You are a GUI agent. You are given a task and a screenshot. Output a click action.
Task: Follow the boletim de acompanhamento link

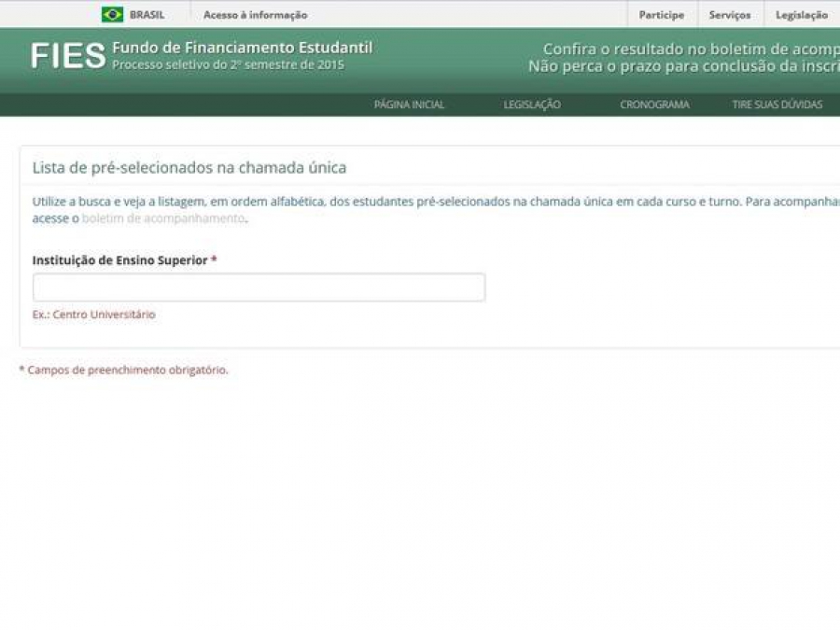click(x=163, y=218)
